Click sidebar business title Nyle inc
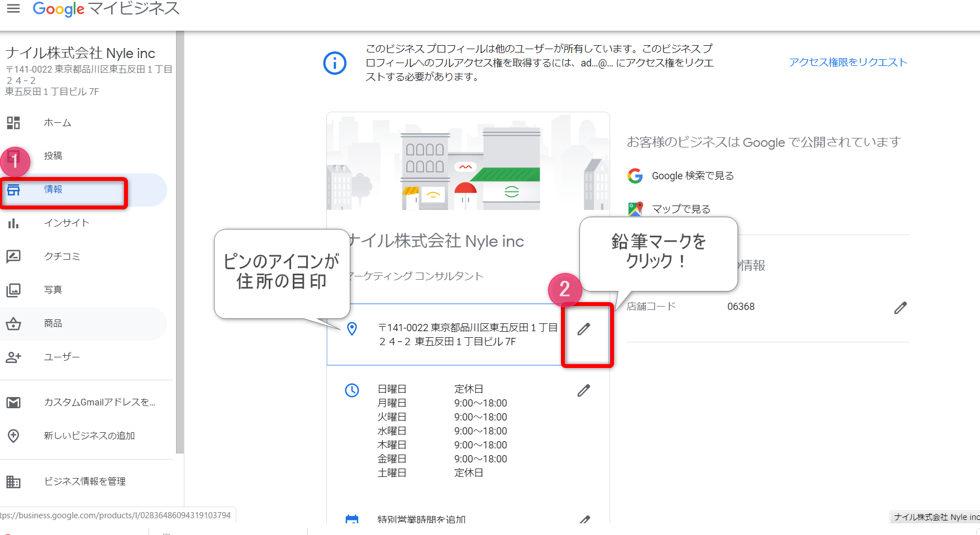 pos(80,53)
